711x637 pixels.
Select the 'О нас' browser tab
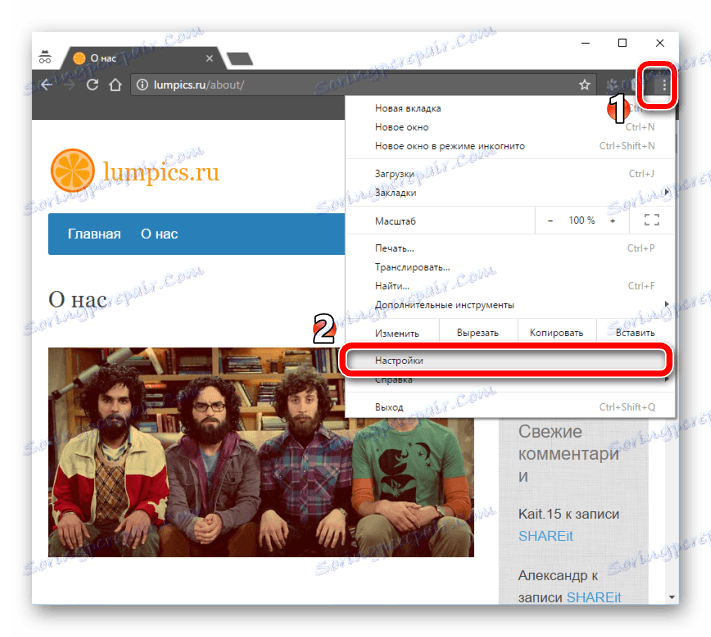(x=143, y=58)
